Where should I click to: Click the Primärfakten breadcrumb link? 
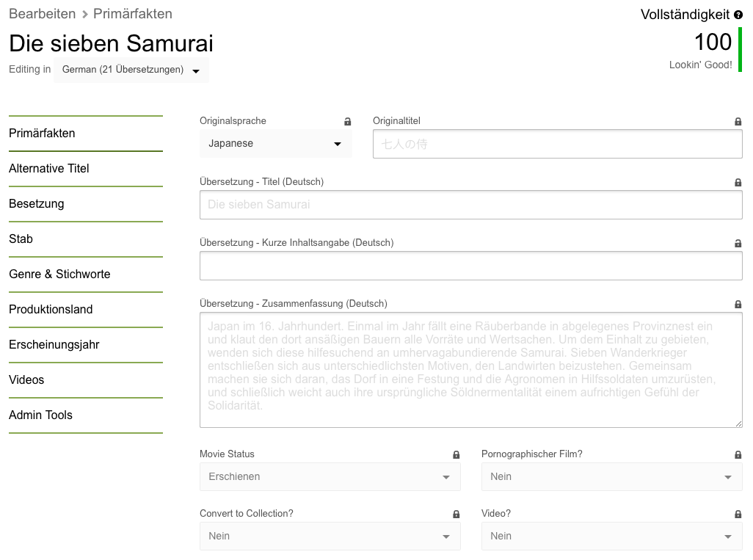pos(133,14)
